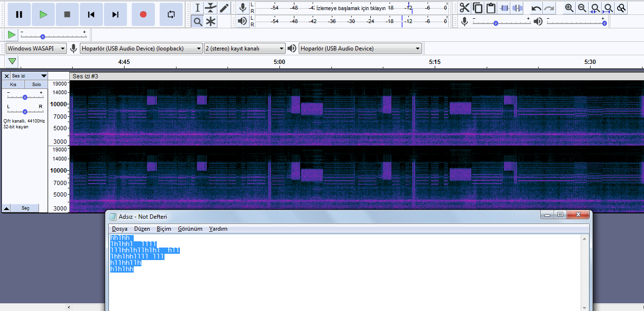Open the Hoparlör (loopback) recording device dropdown
644x311 pixels.
tap(141, 48)
